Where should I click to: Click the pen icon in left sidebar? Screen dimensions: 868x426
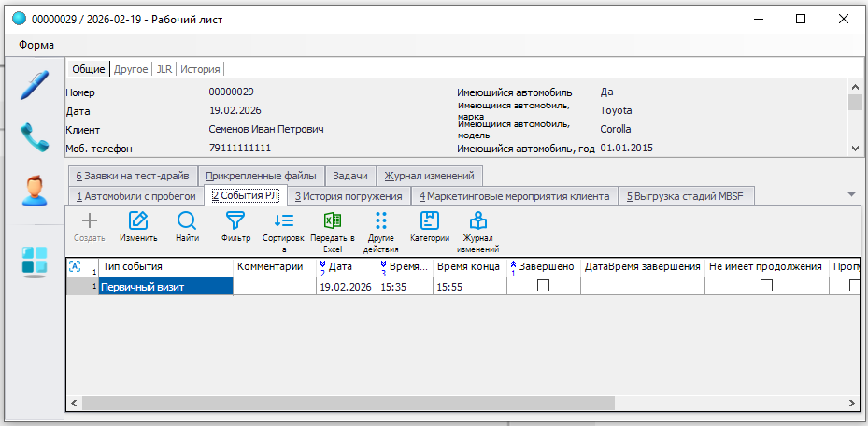click(34, 85)
